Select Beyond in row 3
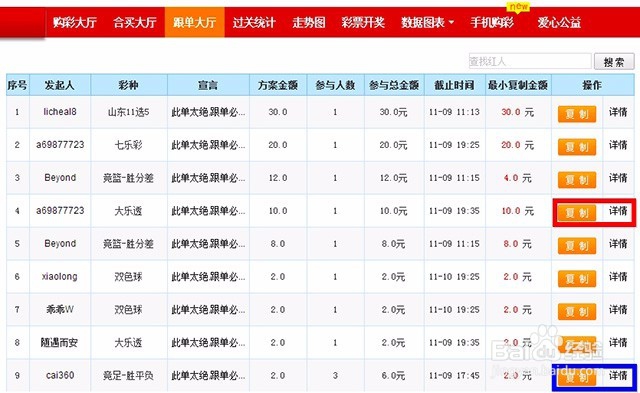Viewport: 640px width, 393px height. tap(60, 178)
